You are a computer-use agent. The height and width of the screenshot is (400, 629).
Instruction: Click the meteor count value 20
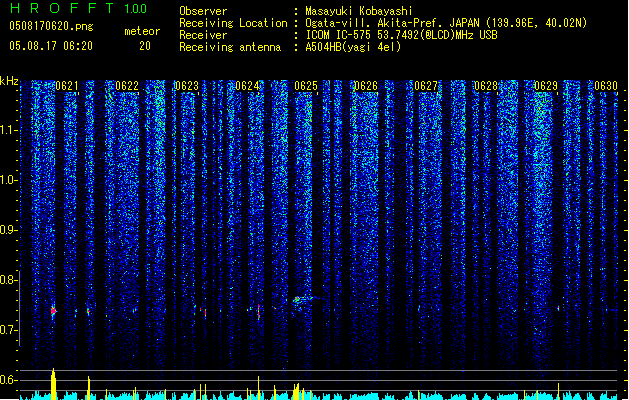tap(145, 46)
